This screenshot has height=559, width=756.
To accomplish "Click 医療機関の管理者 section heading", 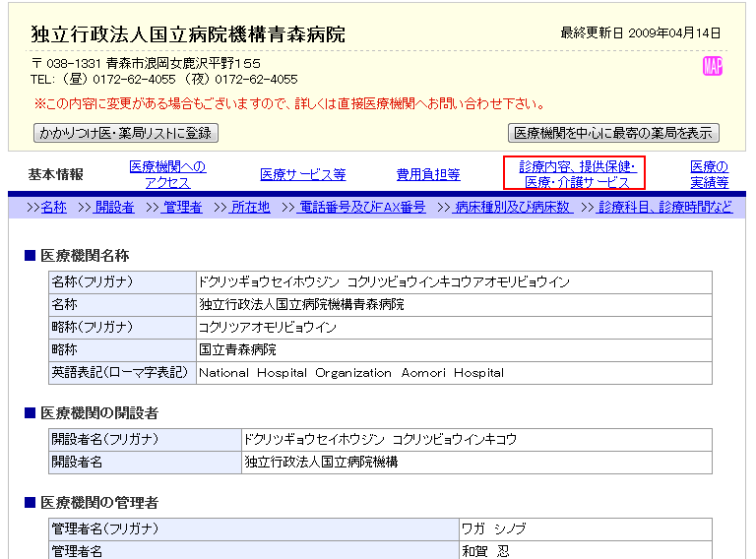I will click(99, 503).
